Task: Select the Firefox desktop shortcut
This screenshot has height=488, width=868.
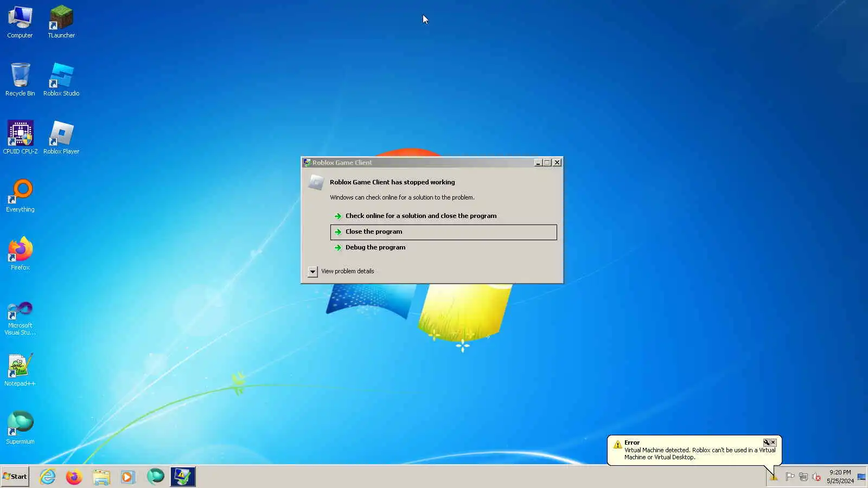Action: 20,254
